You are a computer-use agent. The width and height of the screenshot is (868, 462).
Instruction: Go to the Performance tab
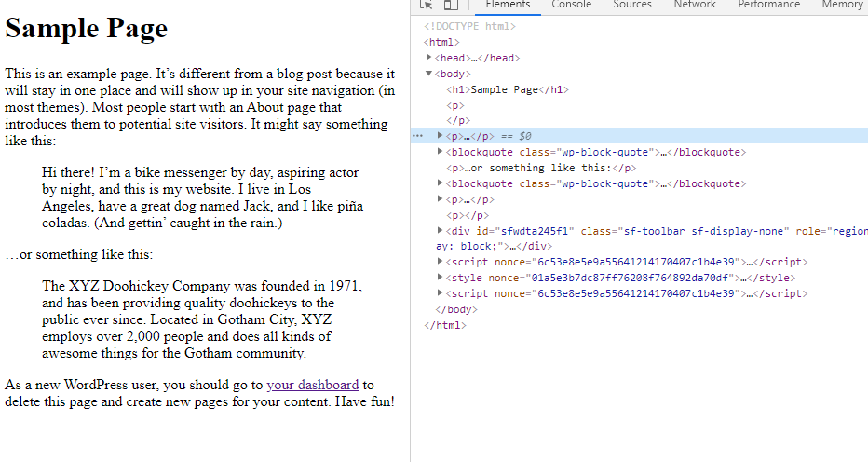coord(769,5)
